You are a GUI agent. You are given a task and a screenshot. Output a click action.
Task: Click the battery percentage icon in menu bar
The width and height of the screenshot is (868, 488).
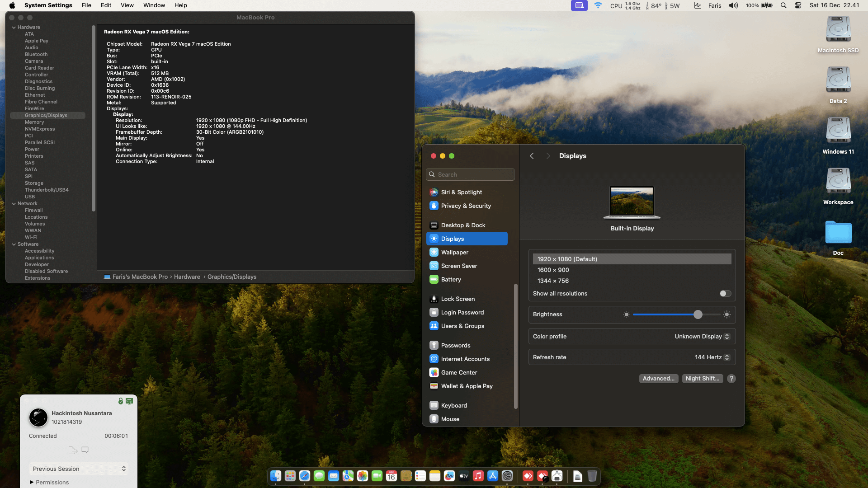[759, 5]
